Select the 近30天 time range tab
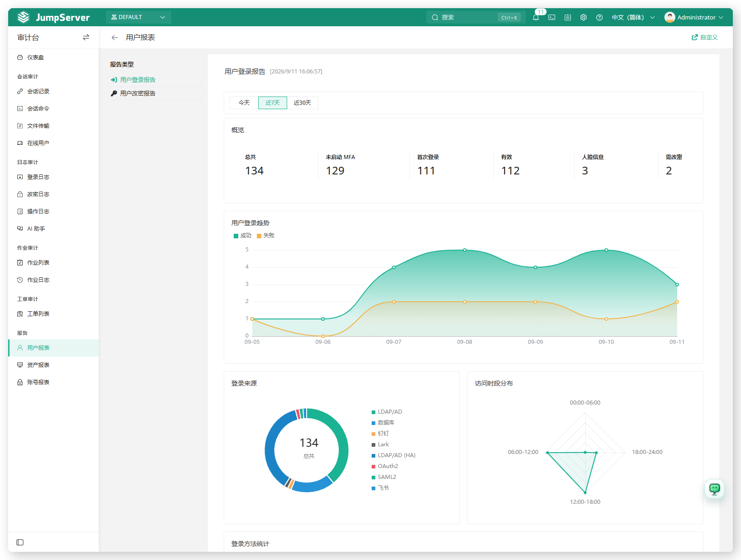The height and width of the screenshot is (560, 741). coord(303,103)
